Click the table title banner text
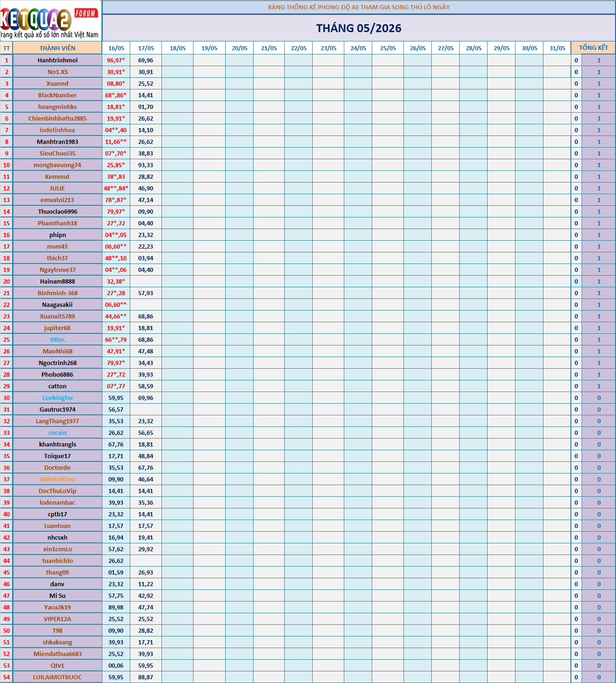The height and width of the screenshot is (683, 616). click(359, 7)
